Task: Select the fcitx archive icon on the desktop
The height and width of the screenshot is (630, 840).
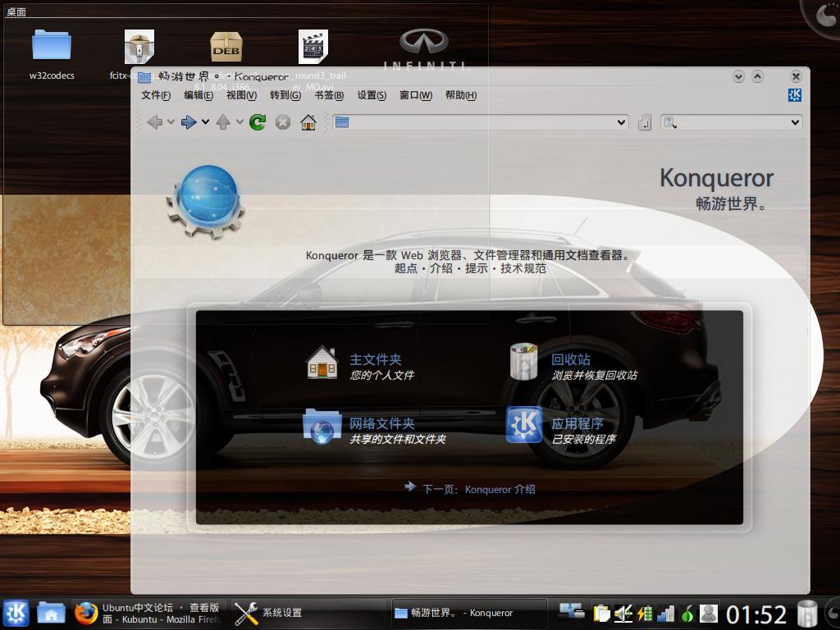Action: coord(139,46)
